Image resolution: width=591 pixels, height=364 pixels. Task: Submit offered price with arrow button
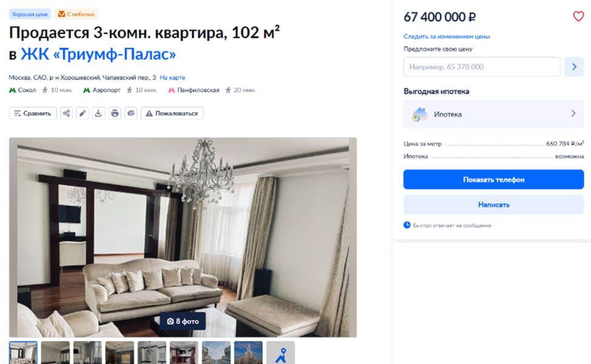[574, 67]
